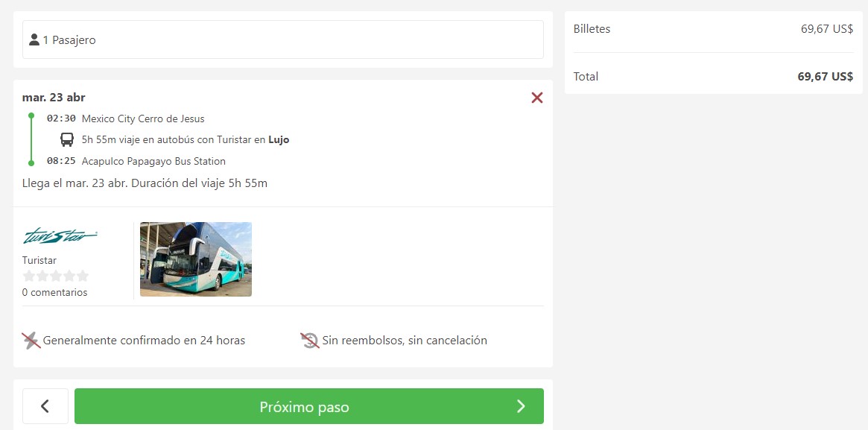Click the Acapulco Papagayo Bus Station stop
Image resolution: width=868 pixels, height=430 pixels.
(153, 161)
